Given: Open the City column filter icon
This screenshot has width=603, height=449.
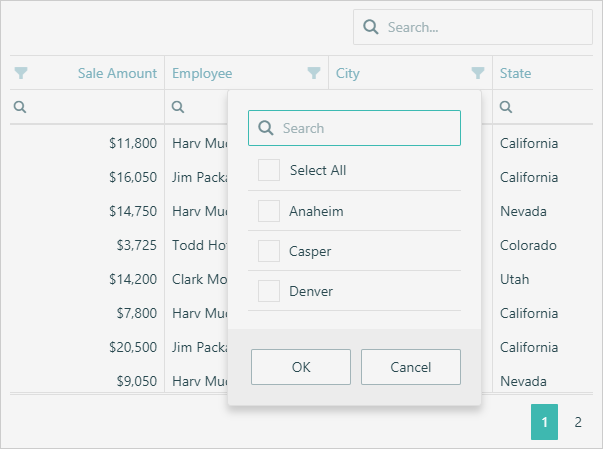Looking at the screenshot, I should click(x=478, y=73).
